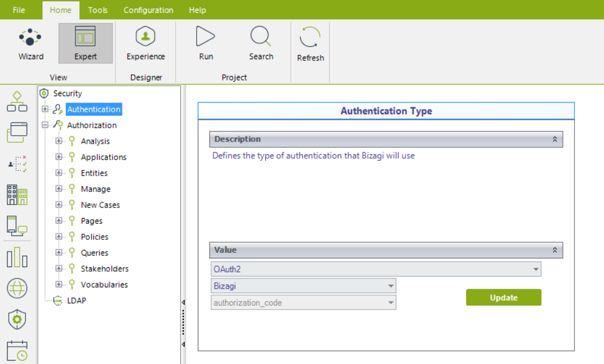Image resolution: width=604 pixels, height=364 pixels.
Task: Select the Policies tree item
Action: 95,236
